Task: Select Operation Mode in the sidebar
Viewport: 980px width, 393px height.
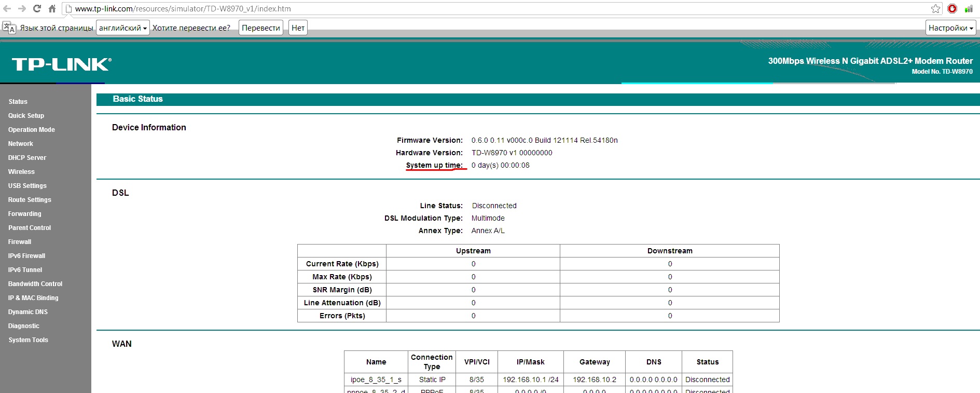Action: point(31,130)
